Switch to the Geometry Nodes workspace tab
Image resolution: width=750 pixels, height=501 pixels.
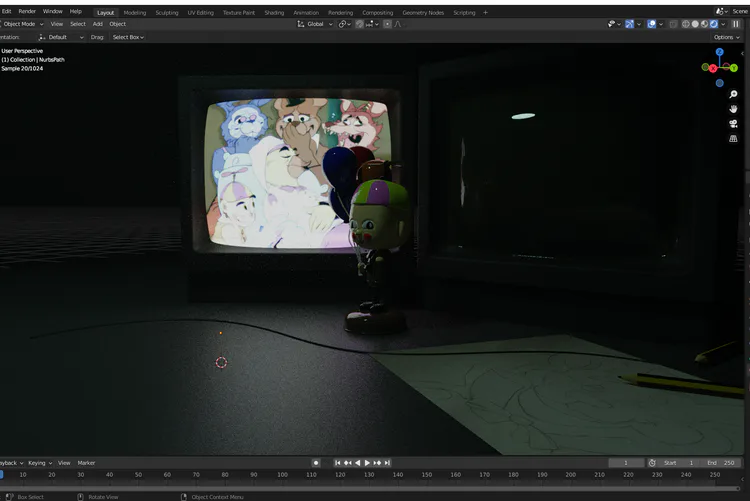click(x=423, y=13)
